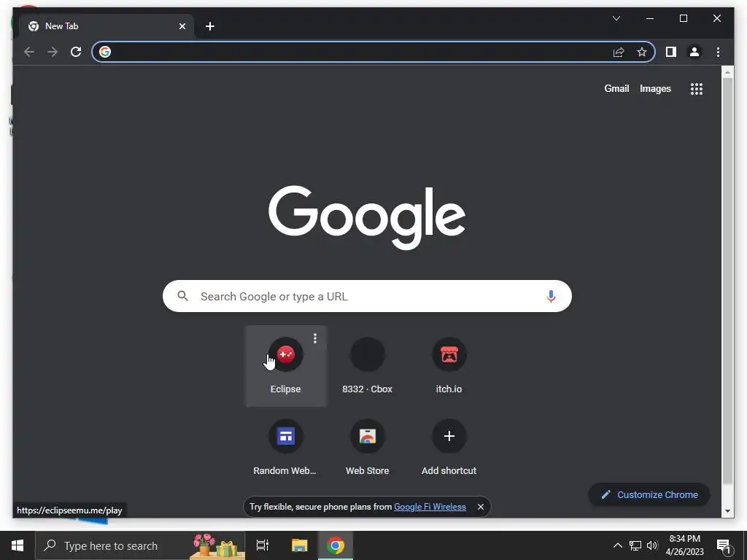
Task: Show hidden system tray icons
Action: point(617,545)
